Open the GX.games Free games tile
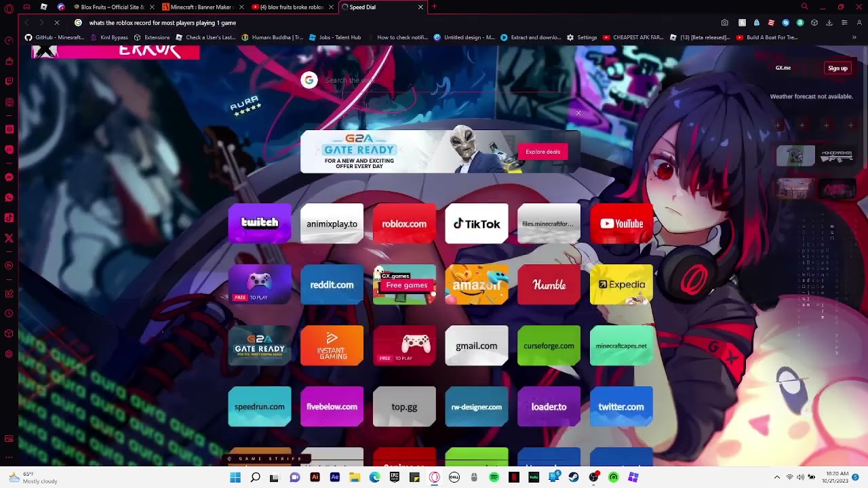 tap(404, 285)
